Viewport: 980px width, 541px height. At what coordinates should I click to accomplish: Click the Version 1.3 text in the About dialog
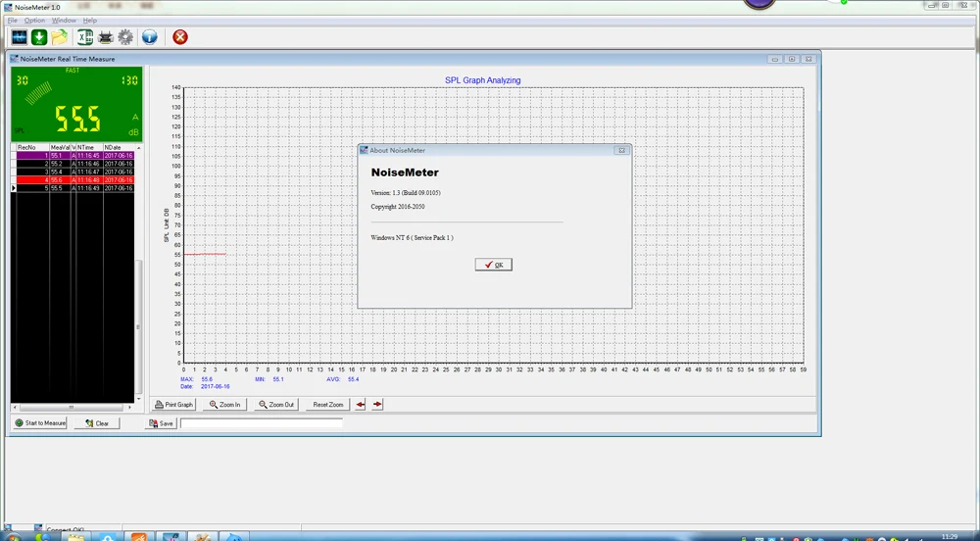click(406, 192)
